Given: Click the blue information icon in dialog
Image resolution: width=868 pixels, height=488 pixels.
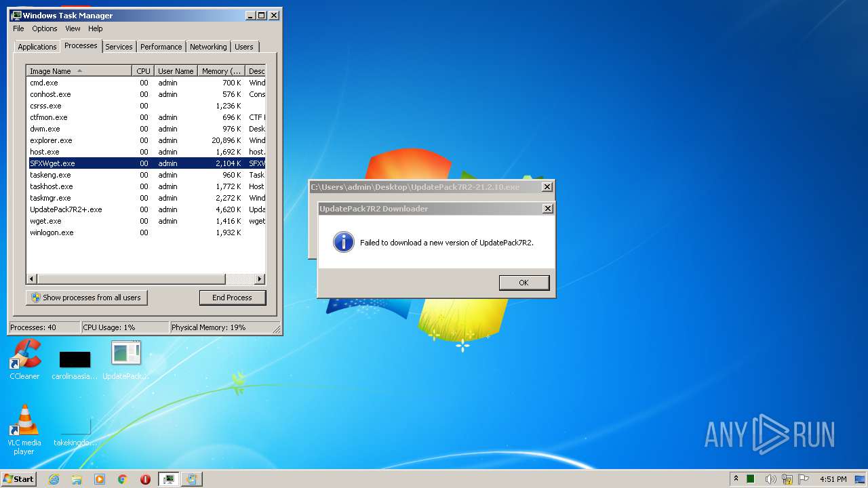Looking at the screenshot, I should coord(344,242).
